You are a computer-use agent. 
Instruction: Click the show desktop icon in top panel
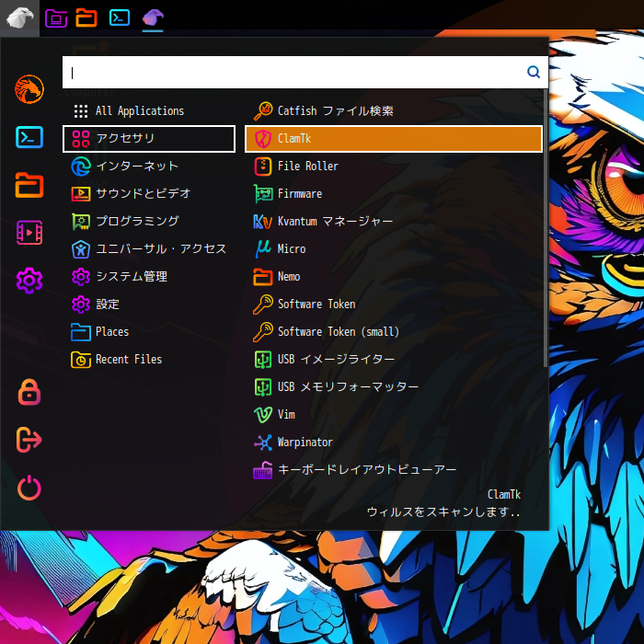click(x=56, y=18)
